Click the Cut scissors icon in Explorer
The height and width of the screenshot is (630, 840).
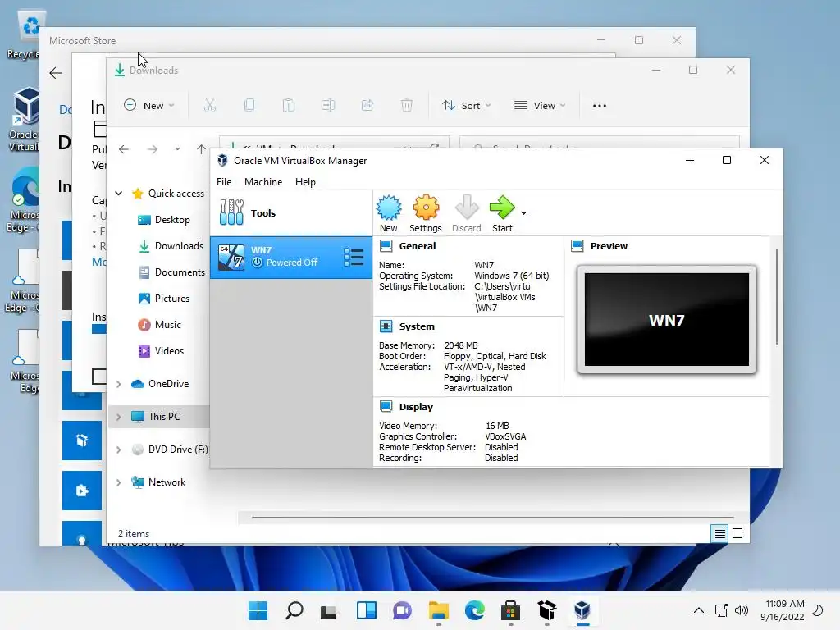click(209, 106)
